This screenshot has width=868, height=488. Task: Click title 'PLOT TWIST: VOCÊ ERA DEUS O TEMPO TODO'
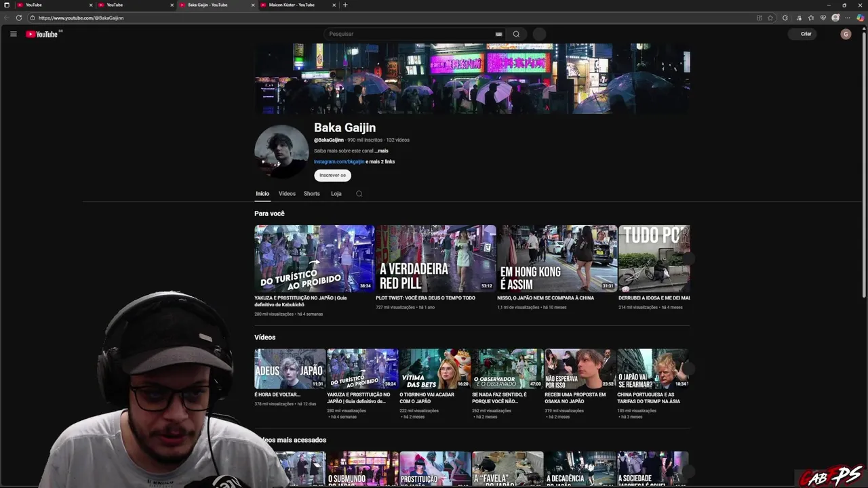(425, 298)
